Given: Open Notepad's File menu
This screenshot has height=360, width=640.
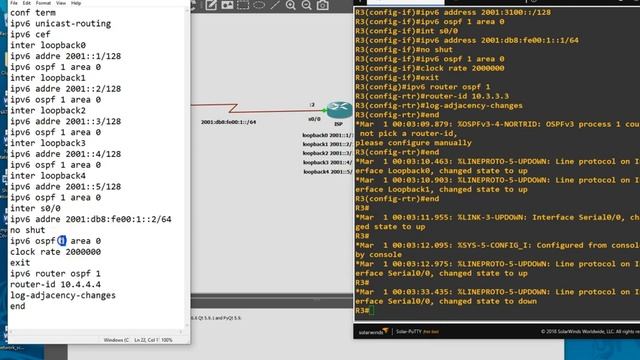Looking at the screenshot, I should click(x=14, y=3).
